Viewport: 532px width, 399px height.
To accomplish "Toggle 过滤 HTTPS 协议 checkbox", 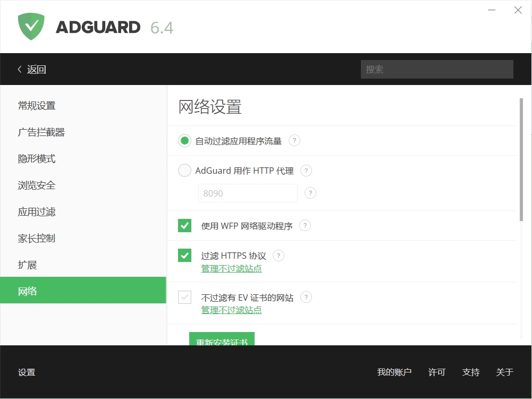I will click(x=184, y=256).
